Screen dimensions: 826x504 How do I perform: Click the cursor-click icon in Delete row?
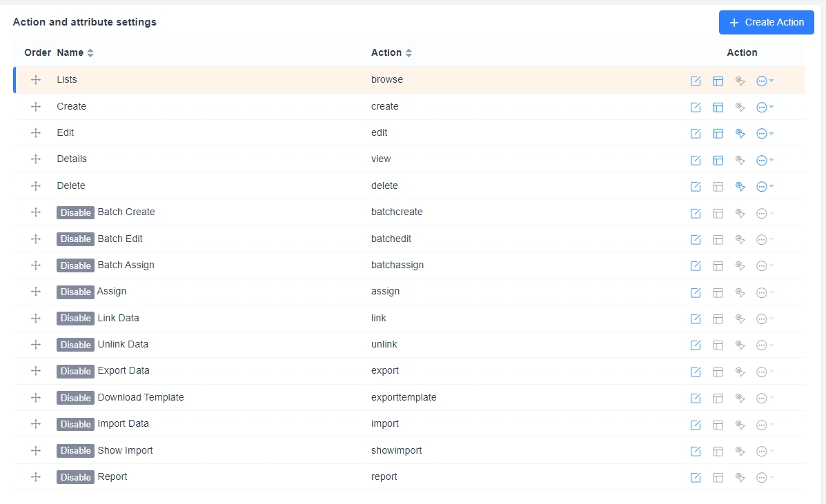(x=740, y=186)
